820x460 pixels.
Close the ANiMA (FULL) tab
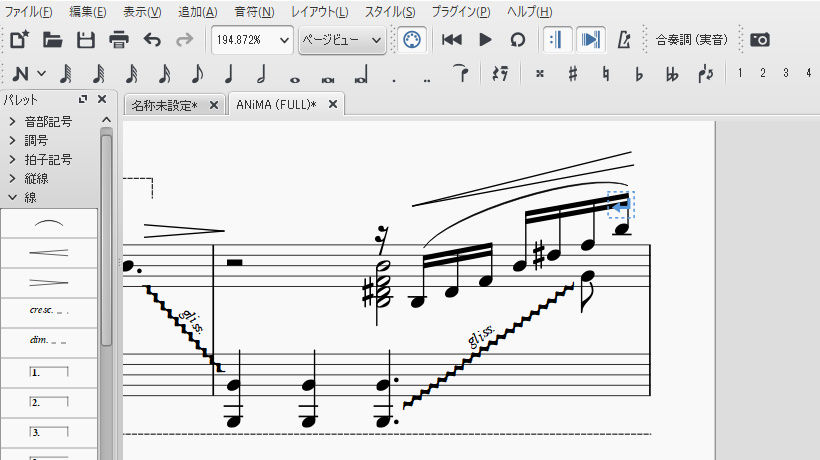click(x=333, y=105)
